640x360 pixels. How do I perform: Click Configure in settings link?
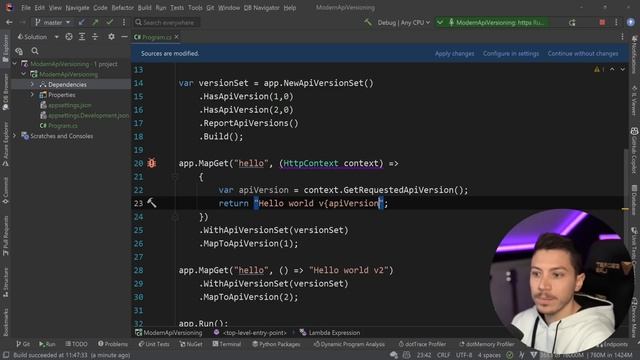click(511, 53)
